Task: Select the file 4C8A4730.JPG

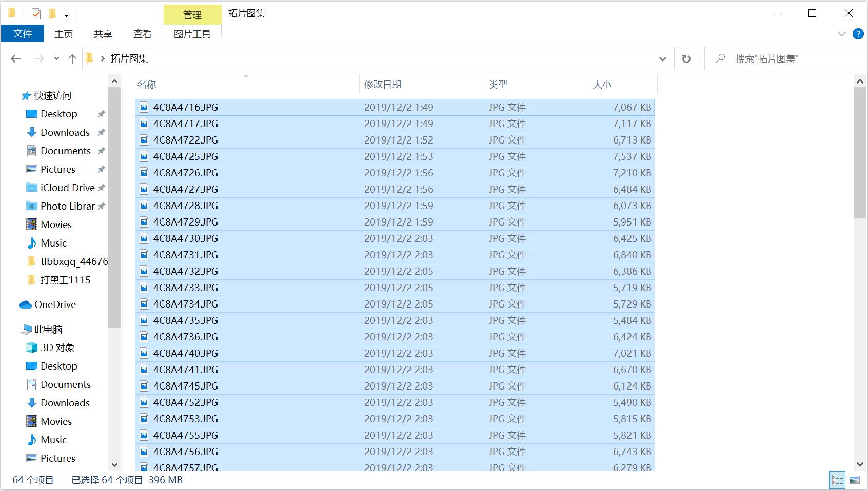Action: (185, 238)
